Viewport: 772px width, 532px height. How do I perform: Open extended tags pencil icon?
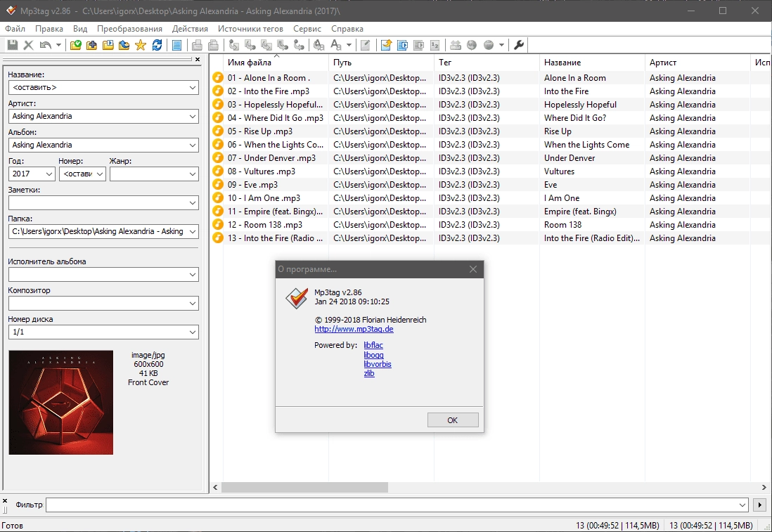tap(366, 45)
